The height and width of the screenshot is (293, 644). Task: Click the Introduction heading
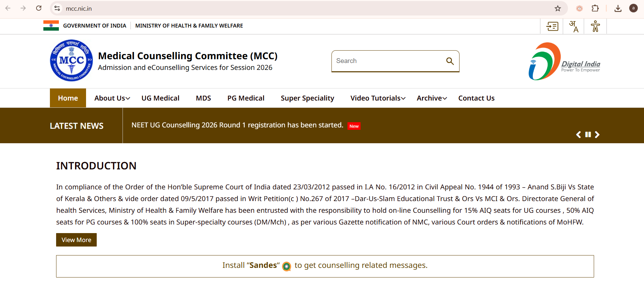(x=96, y=166)
